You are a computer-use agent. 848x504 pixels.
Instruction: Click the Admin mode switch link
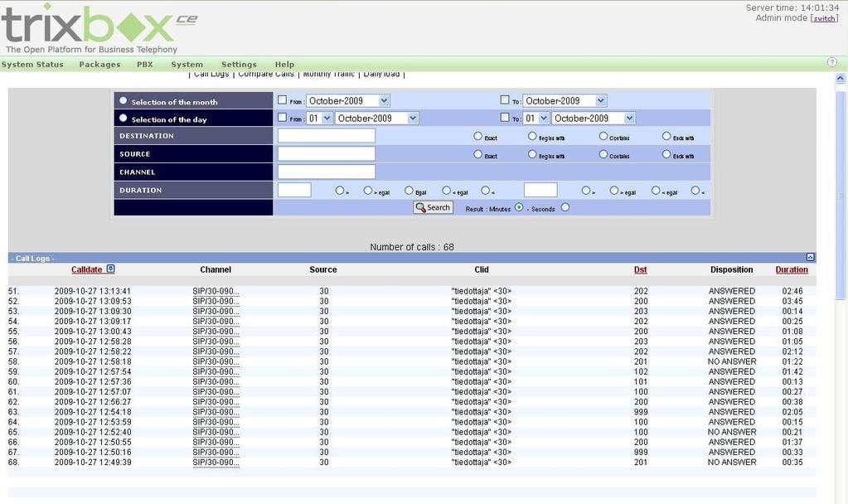point(824,18)
